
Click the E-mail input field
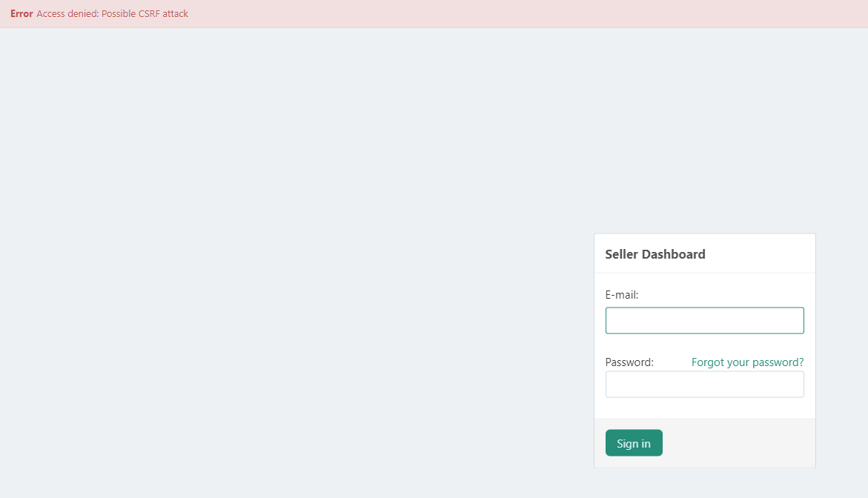pyautogui.click(x=704, y=321)
